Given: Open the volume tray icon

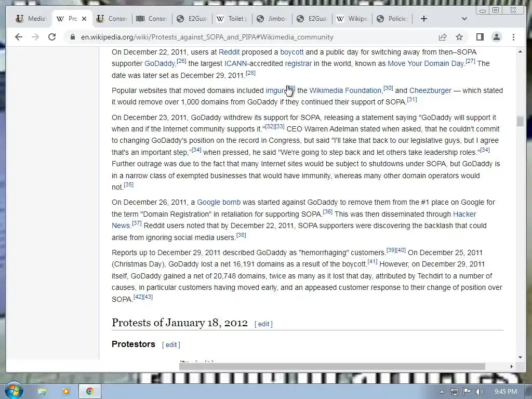Looking at the screenshot, I should click(479, 392).
